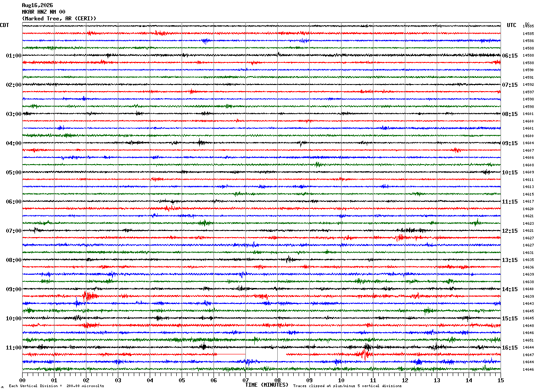Click the 'Traces clipped at plus/minus 5' footnote
This screenshot has width=536, height=392.
347,386
